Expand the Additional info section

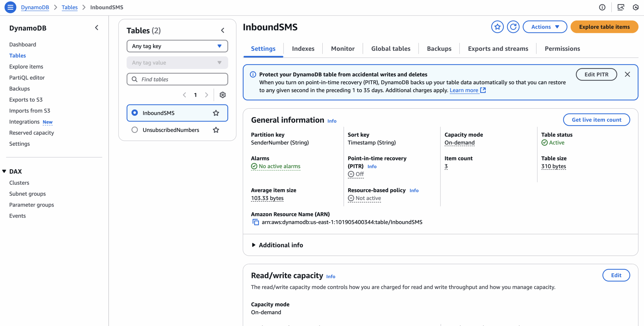277,245
